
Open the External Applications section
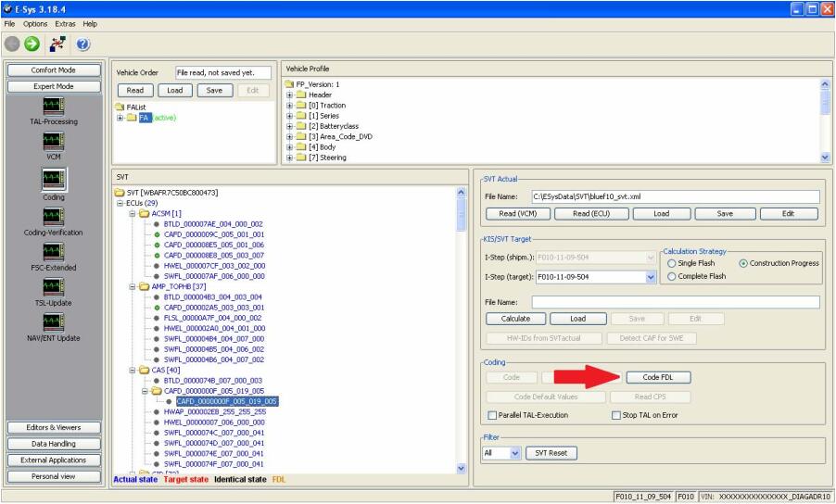pyautogui.click(x=54, y=460)
